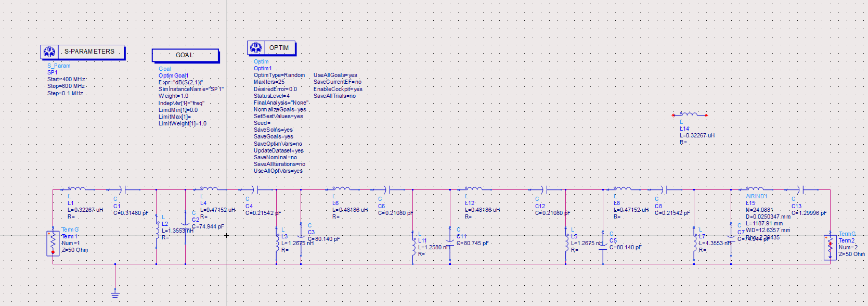
Task: Select series inductor L4 coil symbol
Action: point(210,188)
